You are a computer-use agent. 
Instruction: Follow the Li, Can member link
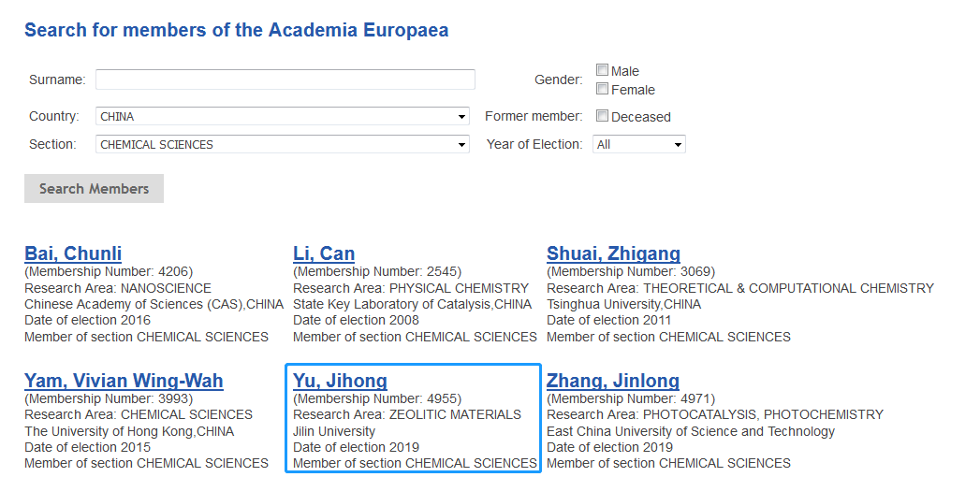(324, 253)
